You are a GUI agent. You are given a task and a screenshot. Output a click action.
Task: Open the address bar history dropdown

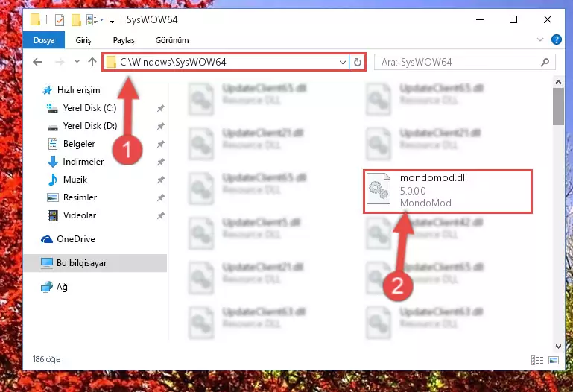point(343,63)
